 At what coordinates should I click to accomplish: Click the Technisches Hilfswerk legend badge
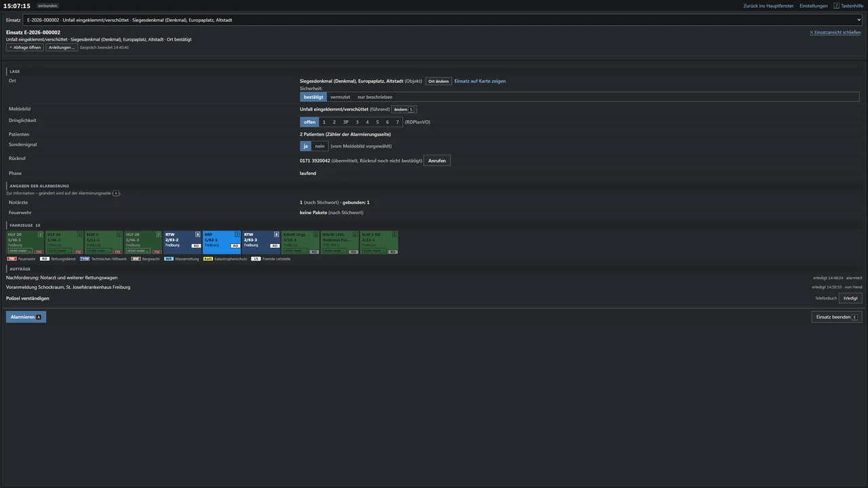tap(85, 259)
